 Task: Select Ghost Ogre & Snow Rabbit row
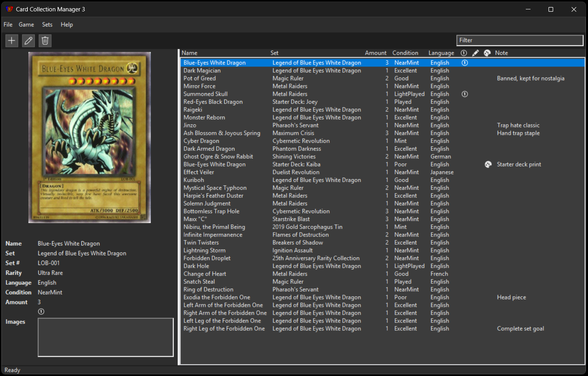coord(383,156)
